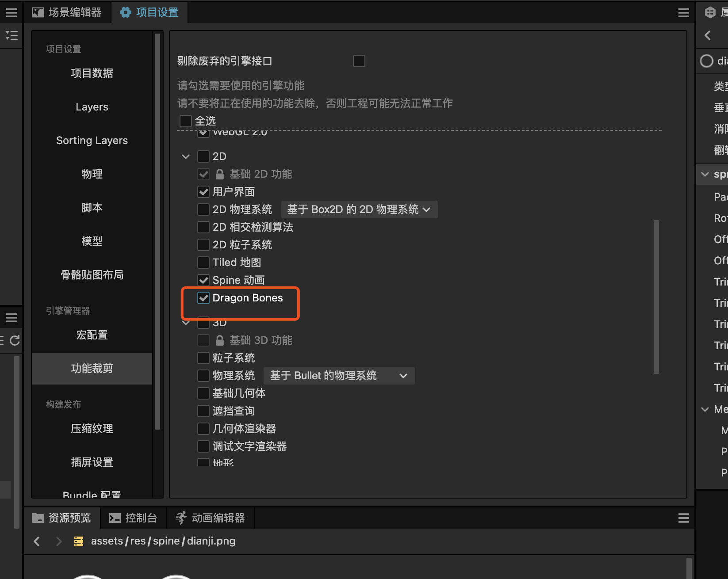Enable the 几何体渲染器 checkbox

click(x=203, y=429)
